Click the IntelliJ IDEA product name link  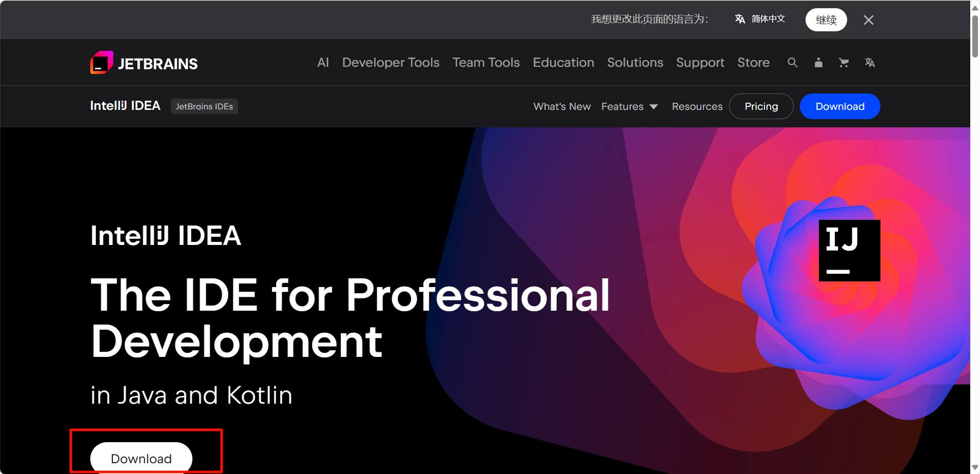[x=125, y=106]
